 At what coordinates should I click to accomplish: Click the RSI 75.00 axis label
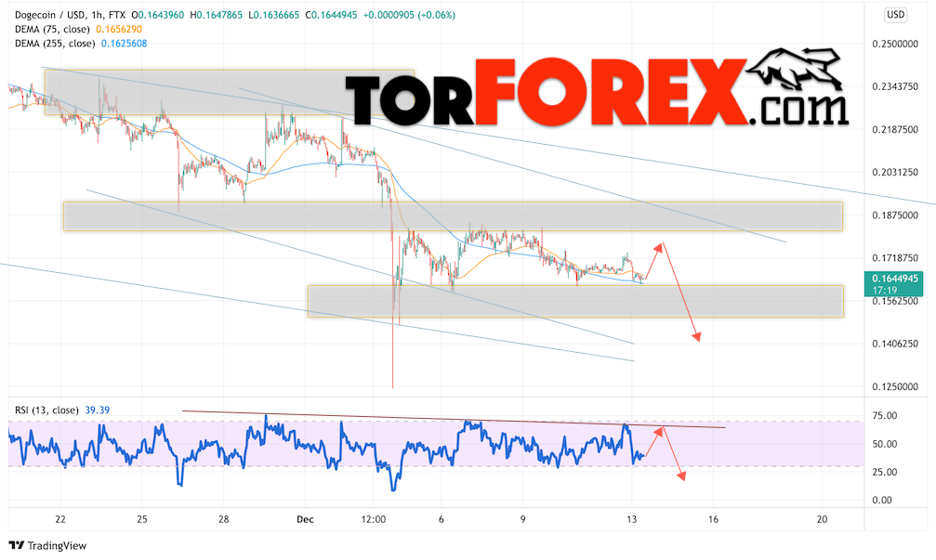[x=885, y=416]
